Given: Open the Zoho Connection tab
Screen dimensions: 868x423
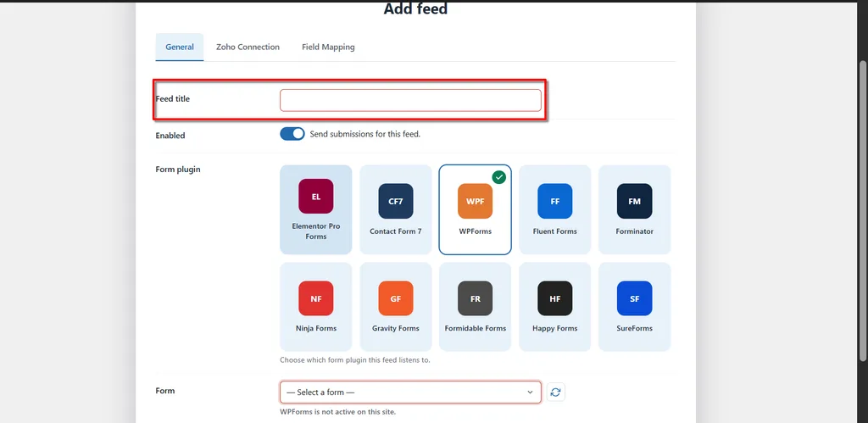Looking at the screenshot, I should click(248, 47).
